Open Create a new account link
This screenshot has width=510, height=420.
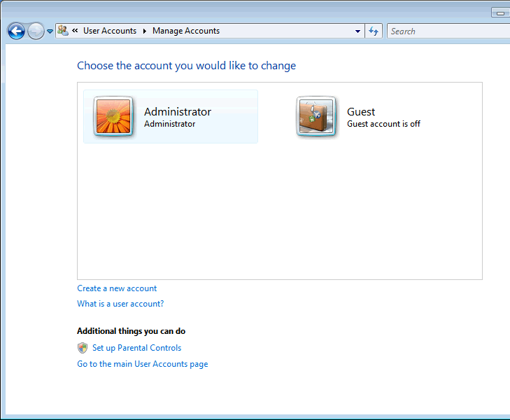tap(117, 288)
